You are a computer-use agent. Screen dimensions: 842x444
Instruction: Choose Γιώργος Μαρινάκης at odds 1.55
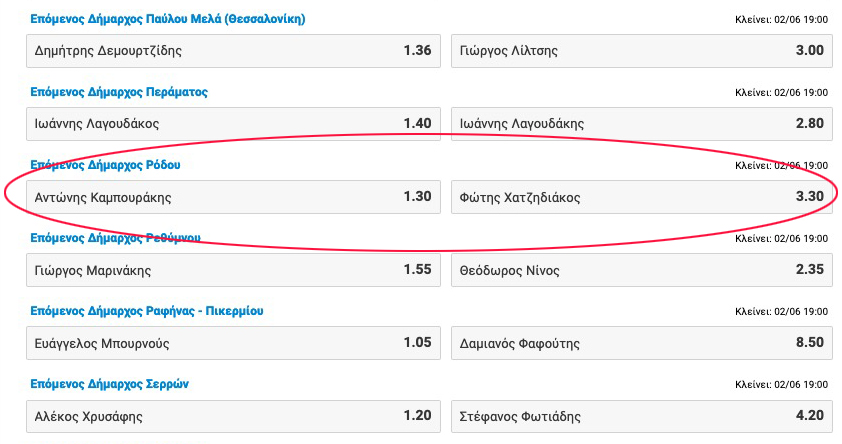coord(233,270)
